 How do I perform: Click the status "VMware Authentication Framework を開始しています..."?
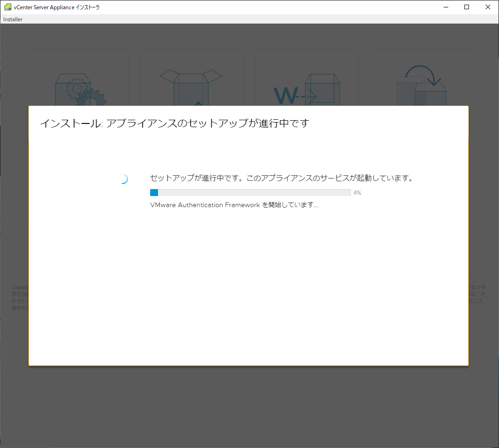point(234,205)
